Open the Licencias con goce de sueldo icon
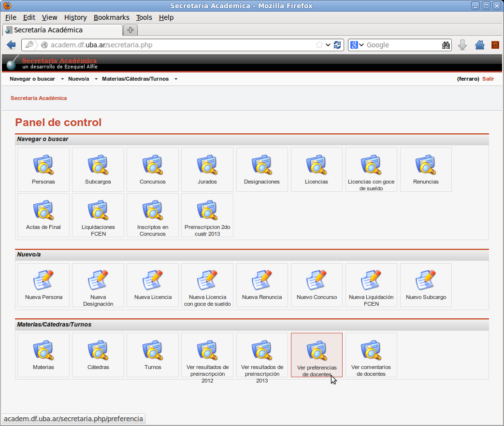The width and height of the screenshot is (504, 426). [x=371, y=165]
